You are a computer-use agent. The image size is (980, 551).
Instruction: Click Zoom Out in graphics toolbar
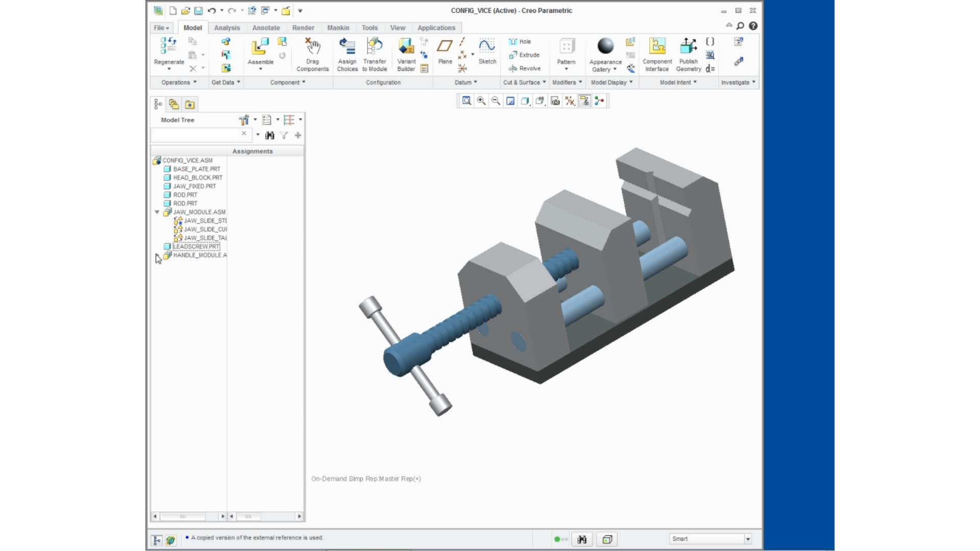pos(496,101)
